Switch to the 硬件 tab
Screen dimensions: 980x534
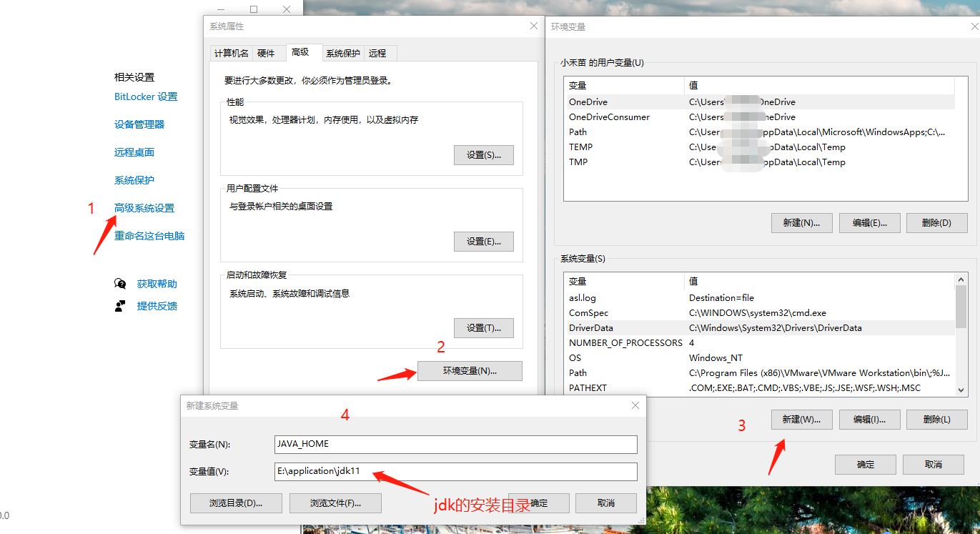(x=266, y=53)
